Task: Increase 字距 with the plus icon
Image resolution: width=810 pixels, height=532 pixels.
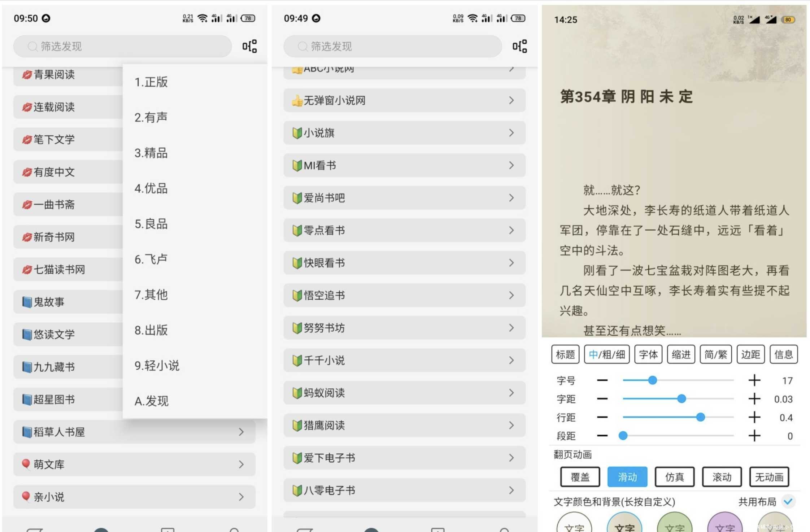Action: point(754,399)
